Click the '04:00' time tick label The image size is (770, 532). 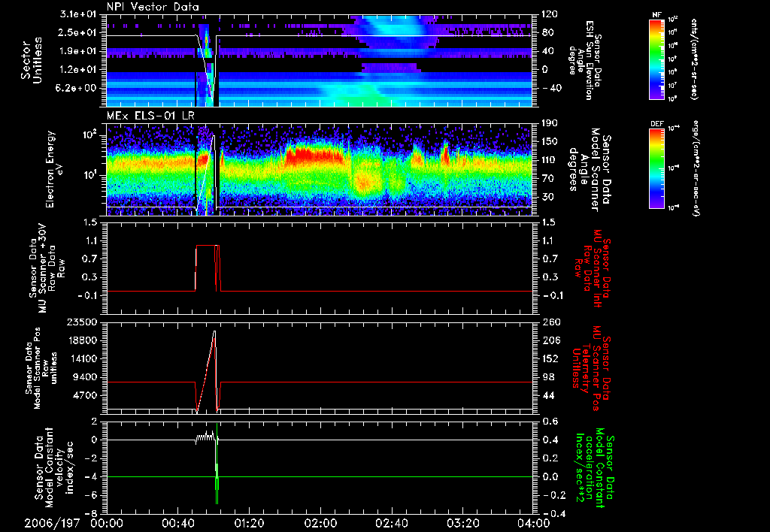coord(534,524)
